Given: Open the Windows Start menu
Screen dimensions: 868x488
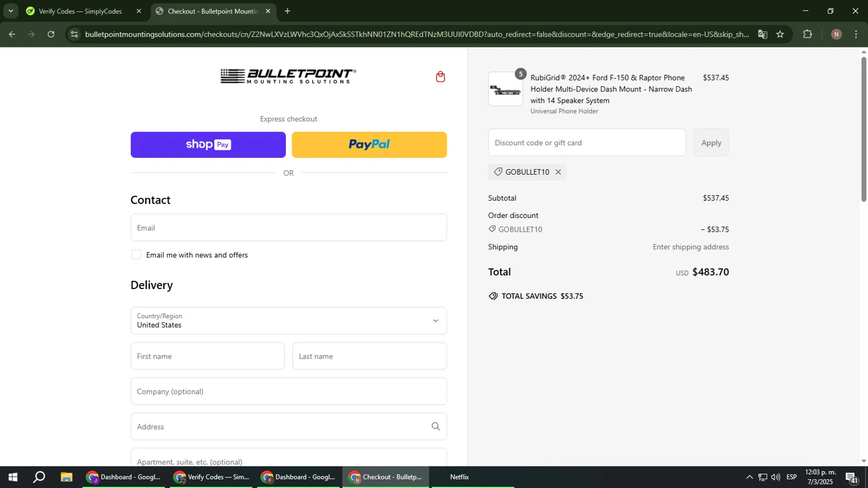Looking at the screenshot, I should tap(13, 477).
